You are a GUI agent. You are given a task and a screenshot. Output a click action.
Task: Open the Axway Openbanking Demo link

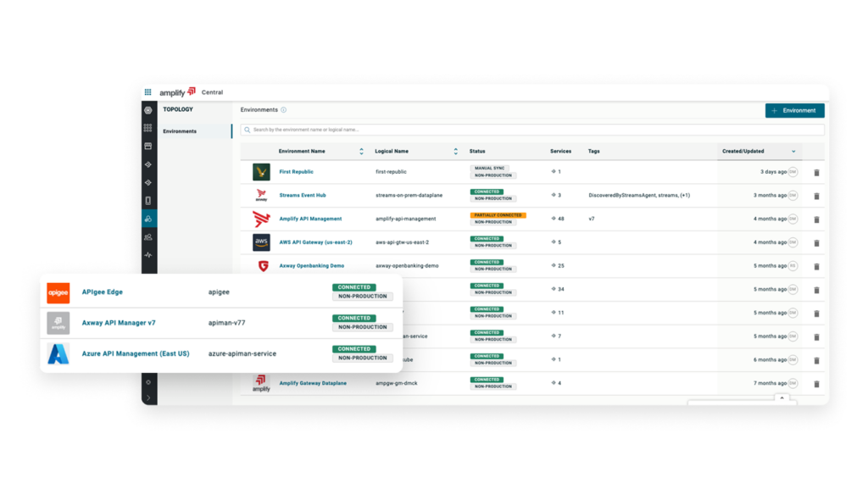coord(312,266)
